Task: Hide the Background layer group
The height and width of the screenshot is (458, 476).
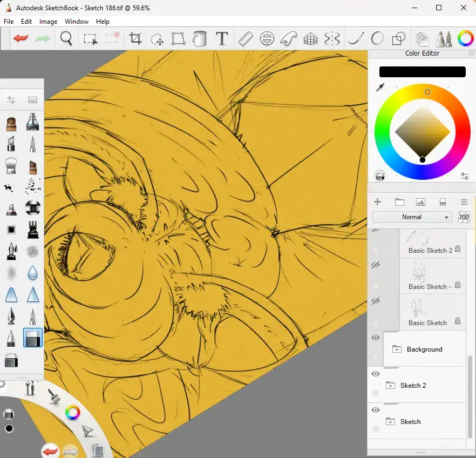Action: (376, 338)
